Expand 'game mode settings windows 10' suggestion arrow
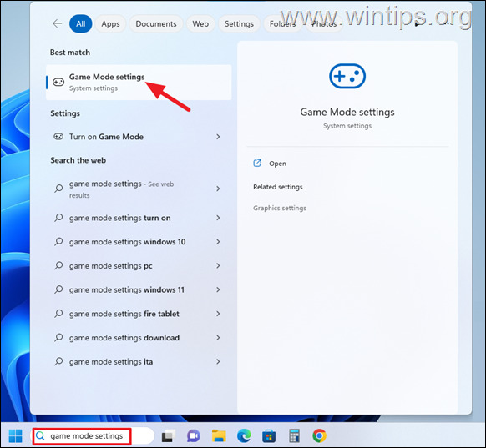 (218, 242)
